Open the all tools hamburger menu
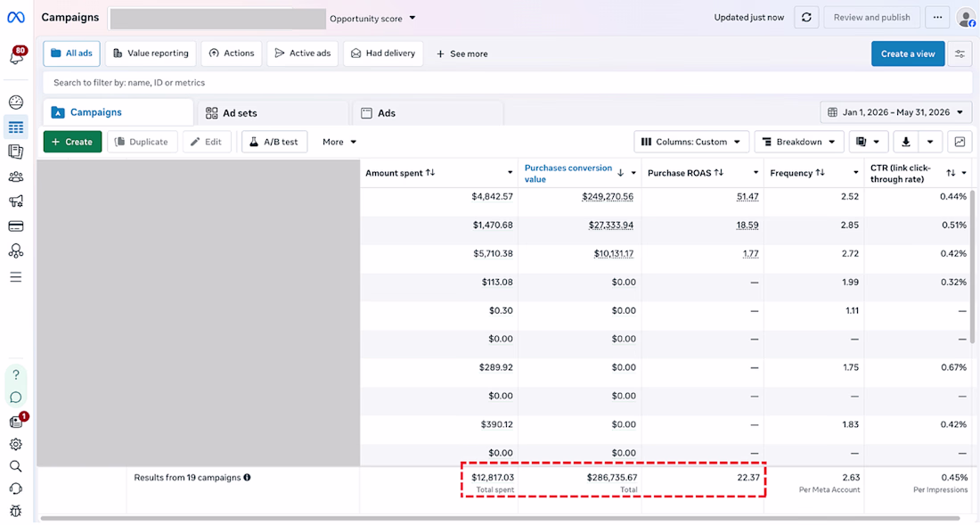 point(16,277)
